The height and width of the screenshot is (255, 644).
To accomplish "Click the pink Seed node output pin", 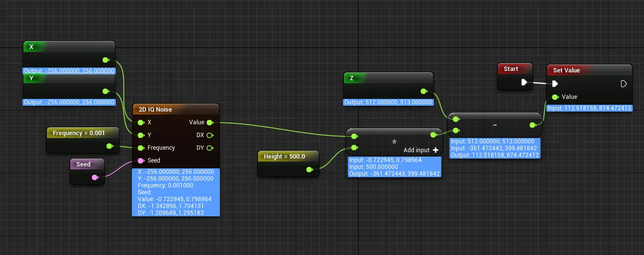I will tap(95, 177).
